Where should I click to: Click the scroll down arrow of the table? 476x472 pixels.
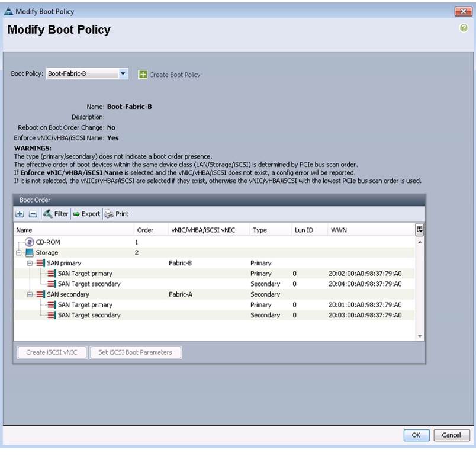pos(420,336)
